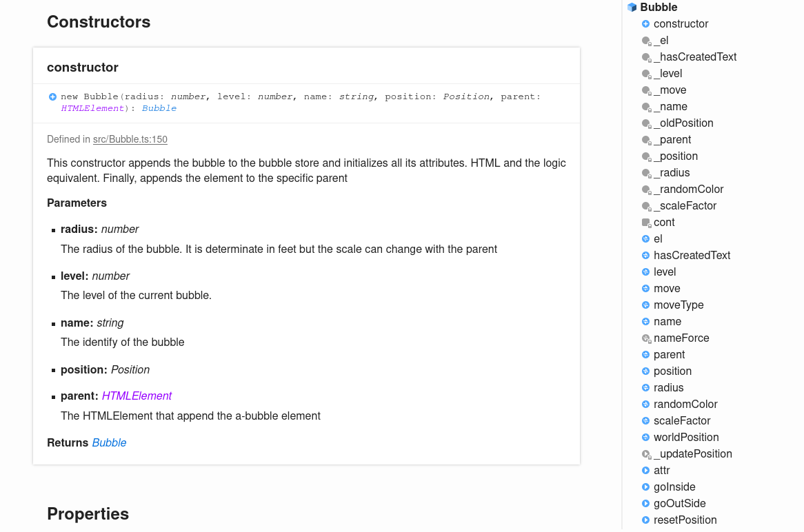Jump to _randomColor property
Viewport: 804px width, 532px height.
(688, 190)
